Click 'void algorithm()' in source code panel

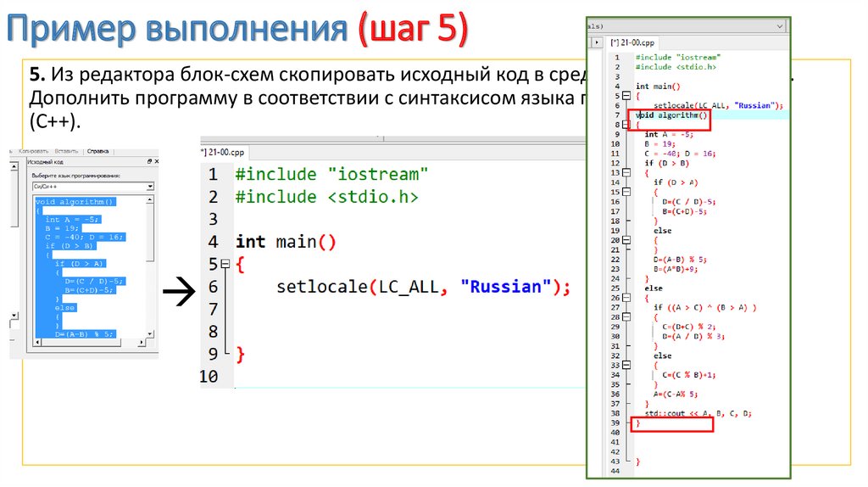point(75,202)
